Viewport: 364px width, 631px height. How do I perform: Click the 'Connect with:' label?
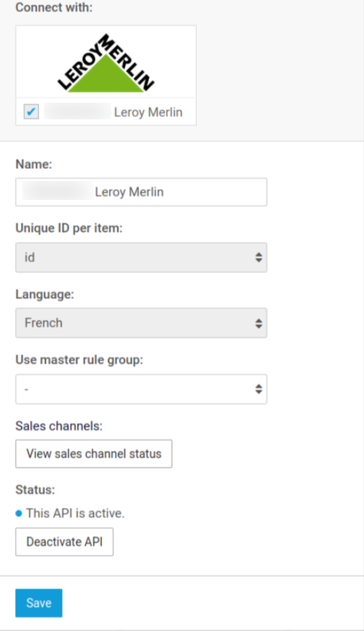click(x=54, y=8)
